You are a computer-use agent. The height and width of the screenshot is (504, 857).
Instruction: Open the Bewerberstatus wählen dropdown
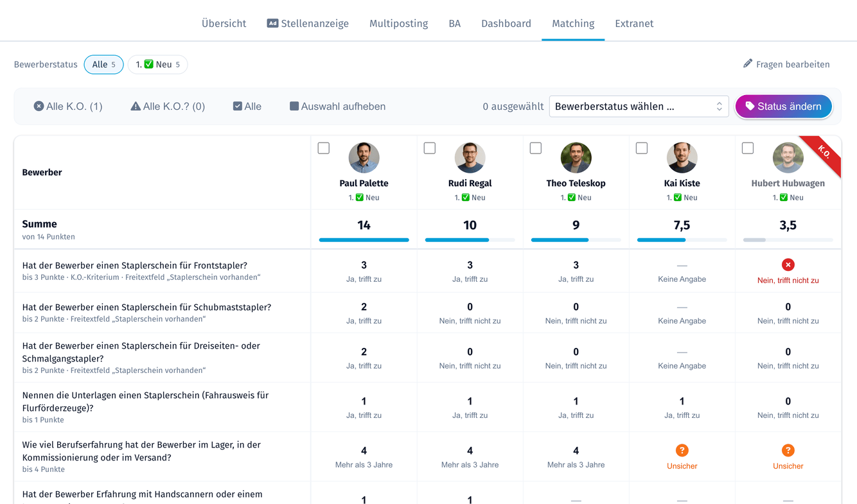tap(639, 107)
